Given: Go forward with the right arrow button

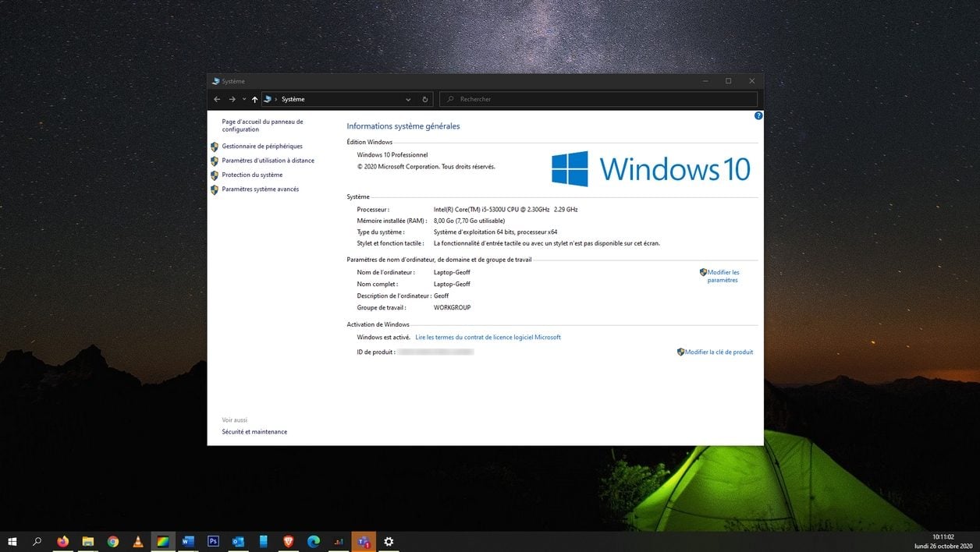Looking at the screenshot, I should coord(232,99).
